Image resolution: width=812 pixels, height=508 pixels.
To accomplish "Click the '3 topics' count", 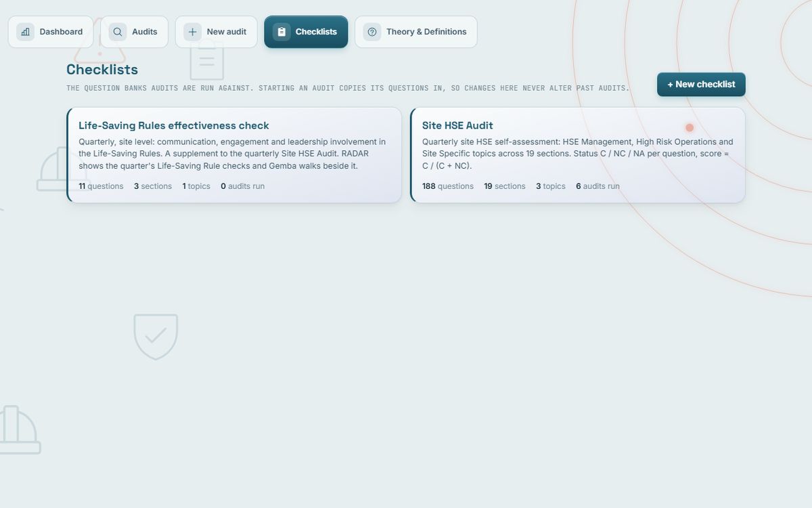I will click(551, 186).
